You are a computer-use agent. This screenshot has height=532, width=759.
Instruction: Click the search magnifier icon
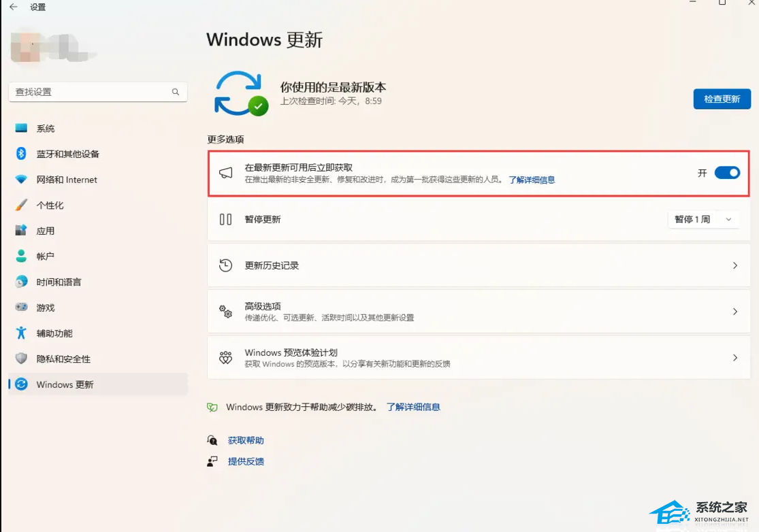[x=175, y=92]
